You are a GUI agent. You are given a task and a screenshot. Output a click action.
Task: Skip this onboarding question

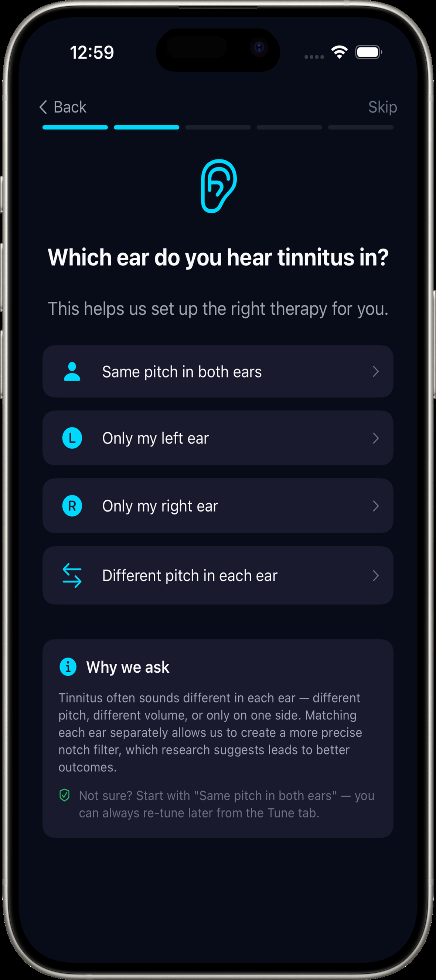(382, 107)
